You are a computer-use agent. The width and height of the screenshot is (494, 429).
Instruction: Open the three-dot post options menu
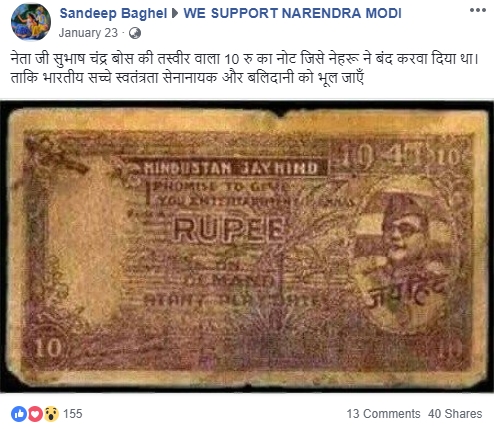click(x=478, y=10)
